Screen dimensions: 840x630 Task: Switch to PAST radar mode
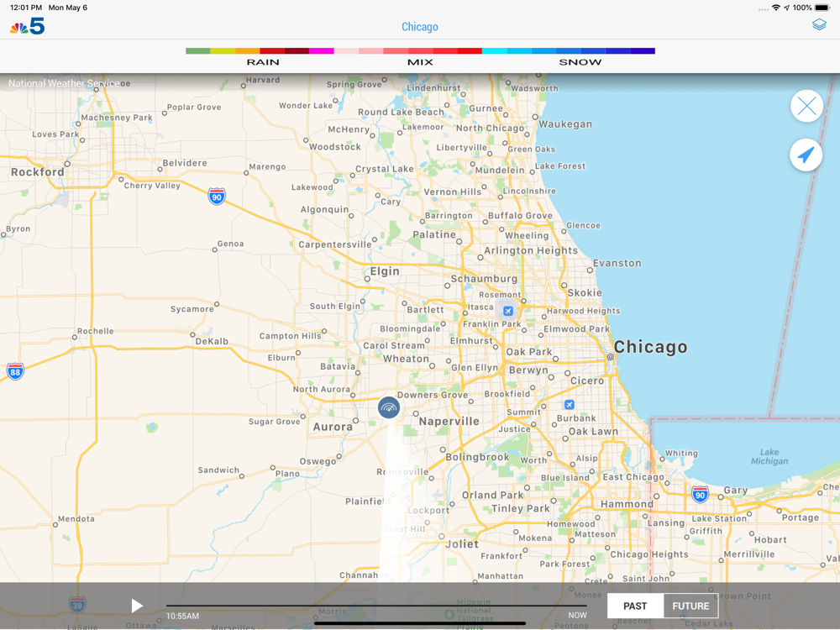(x=635, y=606)
